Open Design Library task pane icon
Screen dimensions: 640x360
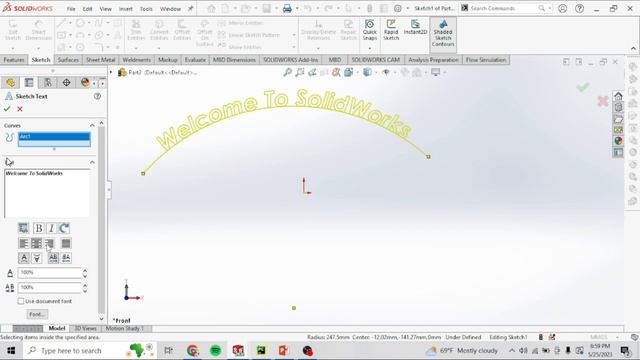click(618, 107)
